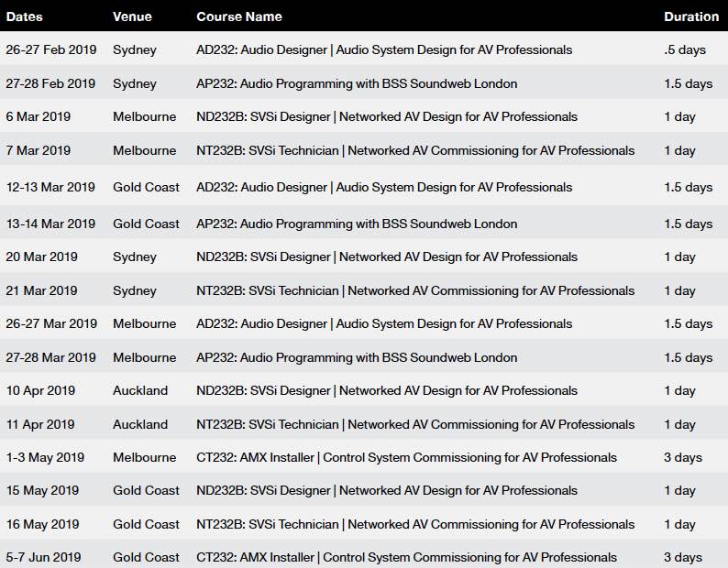Image resolution: width=728 pixels, height=568 pixels.
Task: Click 1.5 days duration in 27-28 Feb row
Action: coord(688,84)
